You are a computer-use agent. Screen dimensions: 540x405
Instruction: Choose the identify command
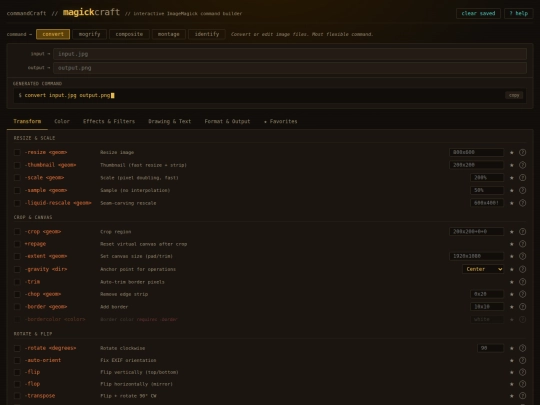(207, 34)
